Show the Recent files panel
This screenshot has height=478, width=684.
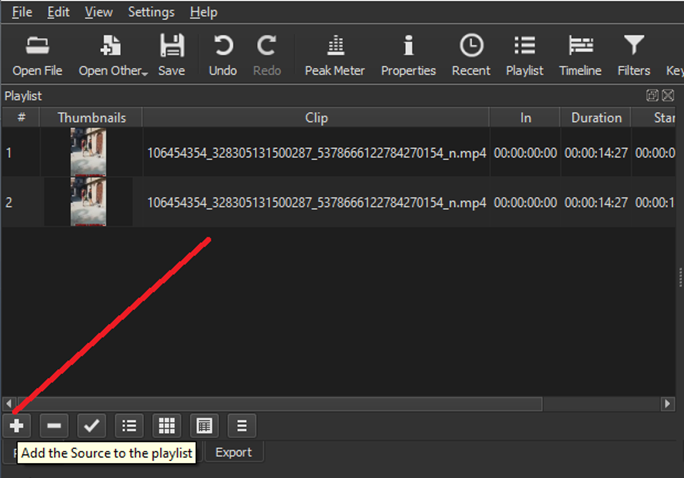471,55
